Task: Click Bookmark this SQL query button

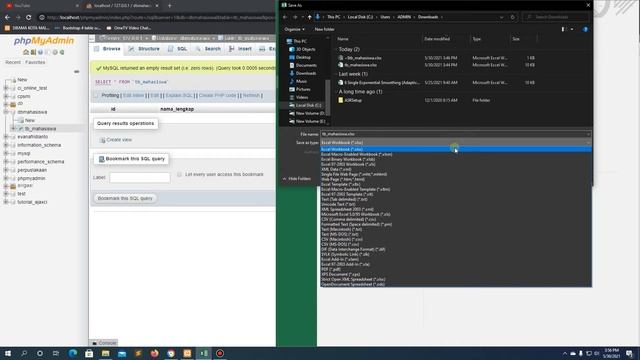Action: (125, 198)
